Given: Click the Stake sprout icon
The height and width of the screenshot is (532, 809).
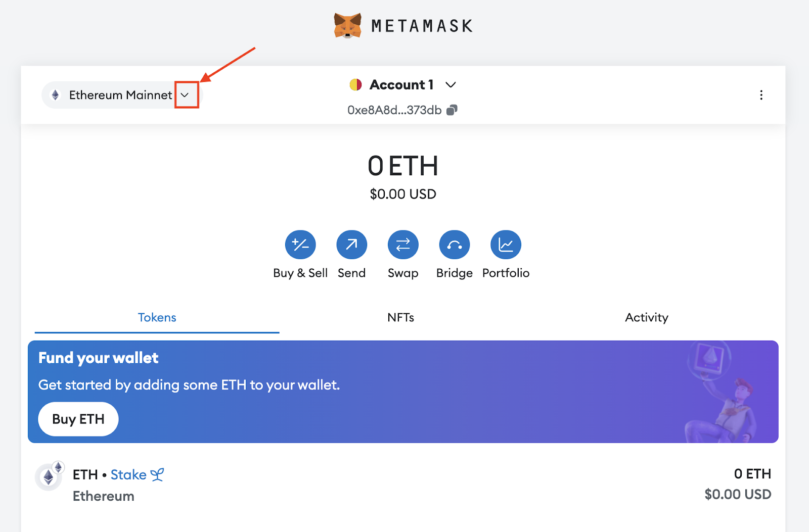Looking at the screenshot, I should click(x=157, y=474).
